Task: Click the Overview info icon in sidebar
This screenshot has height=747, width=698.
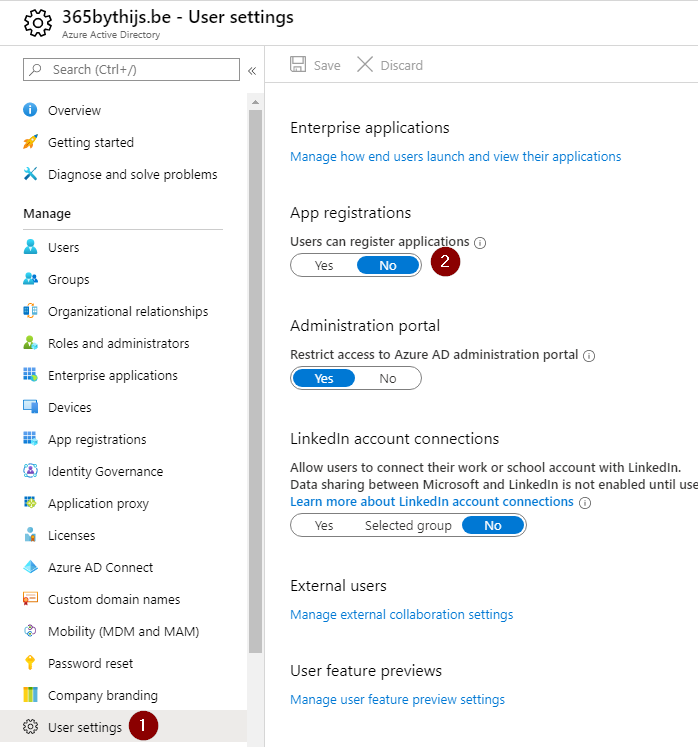Action: coord(30,110)
